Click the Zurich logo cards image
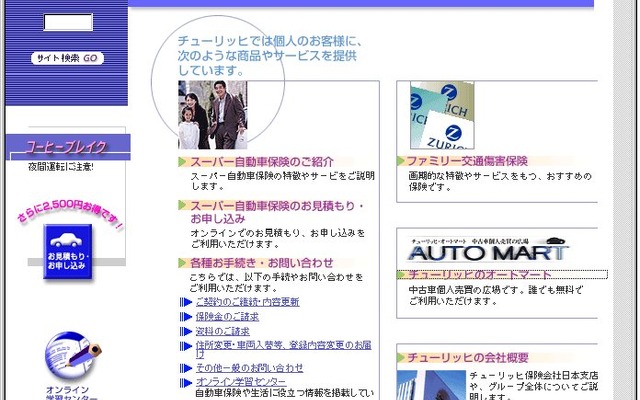The image size is (640, 400). 442,115
